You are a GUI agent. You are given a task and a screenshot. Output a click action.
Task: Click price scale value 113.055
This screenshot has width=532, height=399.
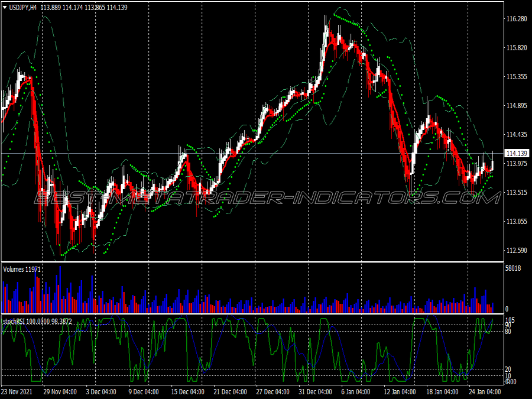tap(517, 222)
